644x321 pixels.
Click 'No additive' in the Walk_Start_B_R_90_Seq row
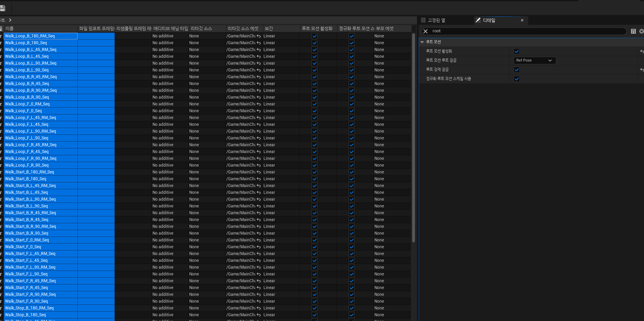[163, 233]
